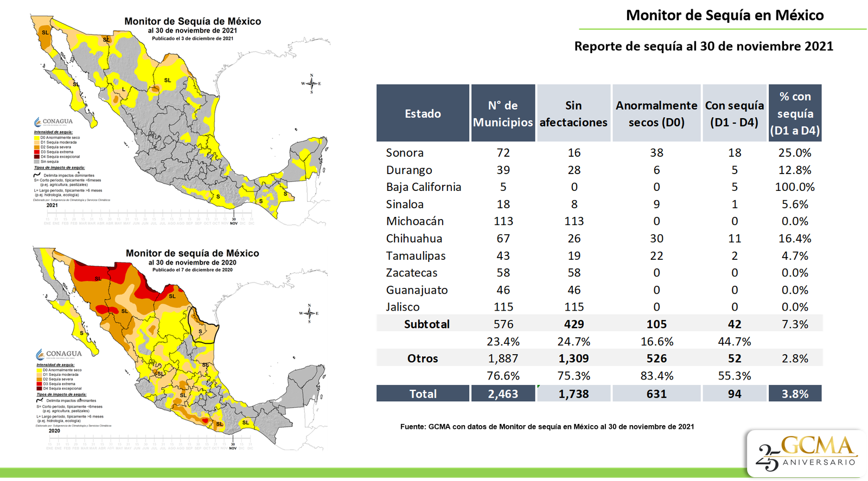Click the Total value 631
This screenshot has height=481, width=868.
[656, 394]
